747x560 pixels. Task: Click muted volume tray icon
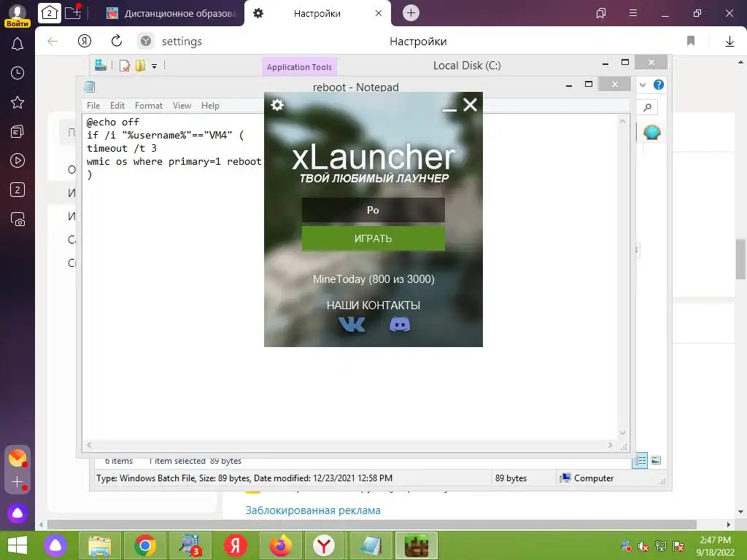(643, 546)
